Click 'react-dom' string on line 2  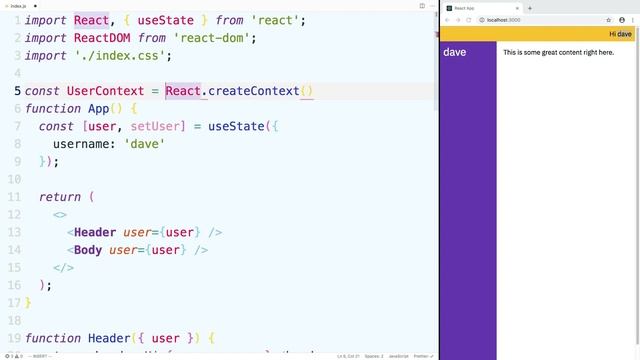[x=211, y=38]
